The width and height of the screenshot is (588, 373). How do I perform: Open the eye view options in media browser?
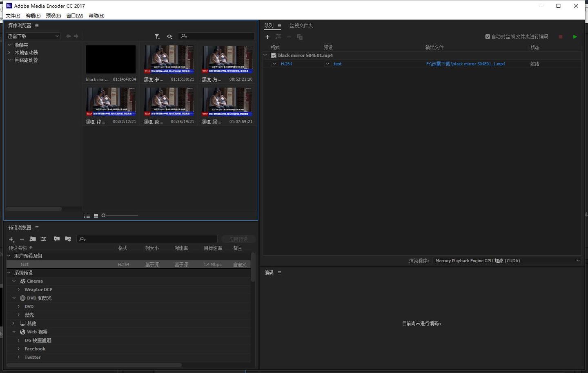point(169,36)
